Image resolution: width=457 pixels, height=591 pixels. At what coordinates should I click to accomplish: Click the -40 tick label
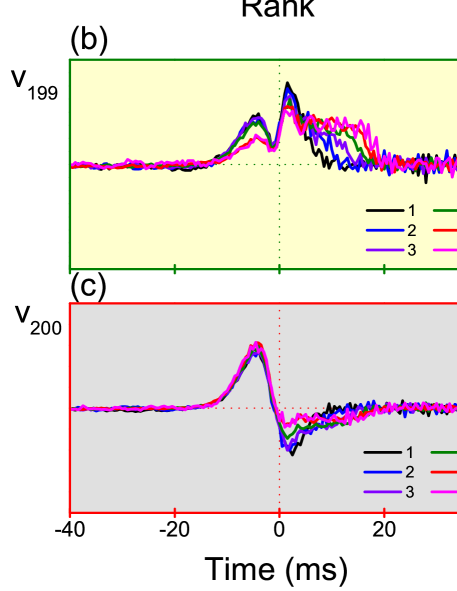coord(70,530)
